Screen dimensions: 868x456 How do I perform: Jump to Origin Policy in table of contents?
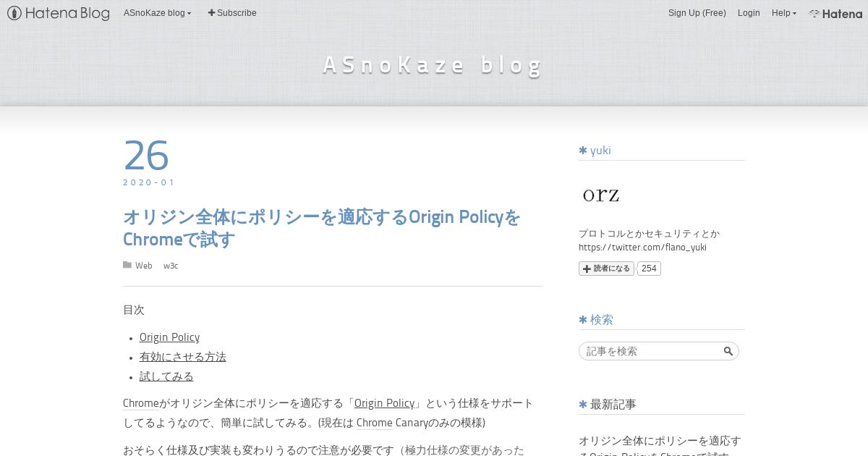click(169, 337)
